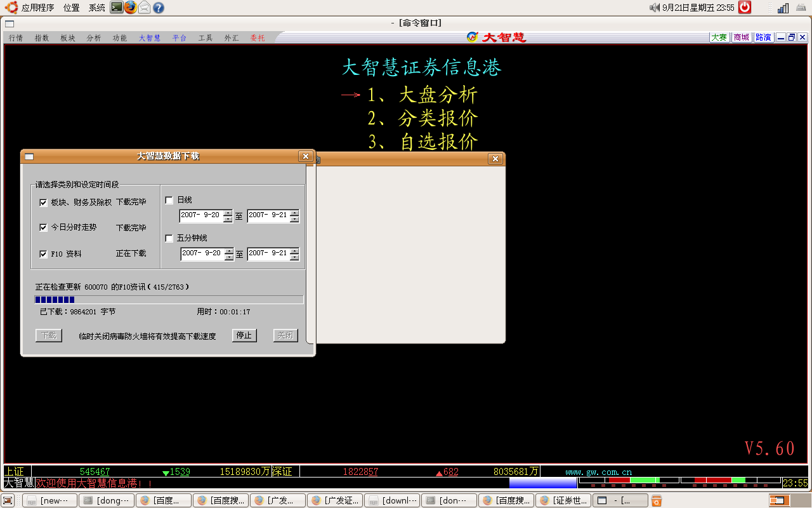Viewport: 812px width, 508px height.
Task: Close the 大智慧数据下载 dialog
Action: click(x=306, y=156)
